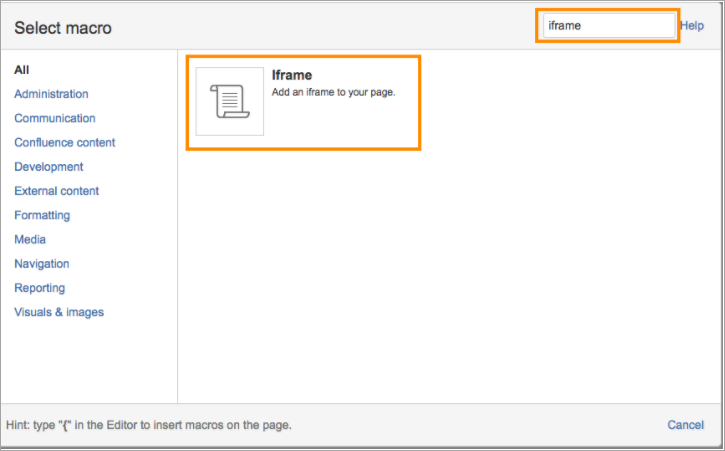Choose the Development category
Screen dimensions: 725x451
tap(49, 167)
